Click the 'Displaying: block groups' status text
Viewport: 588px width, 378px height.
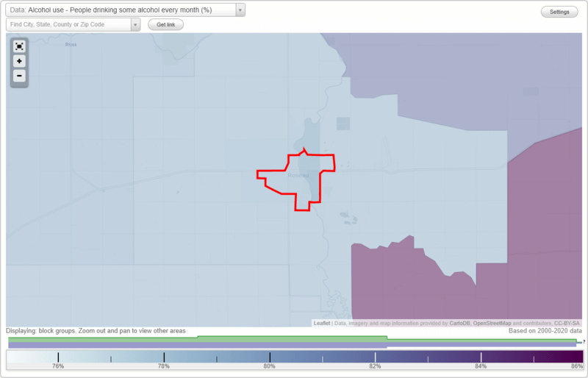pyautogui.click(x=96, y=331)
